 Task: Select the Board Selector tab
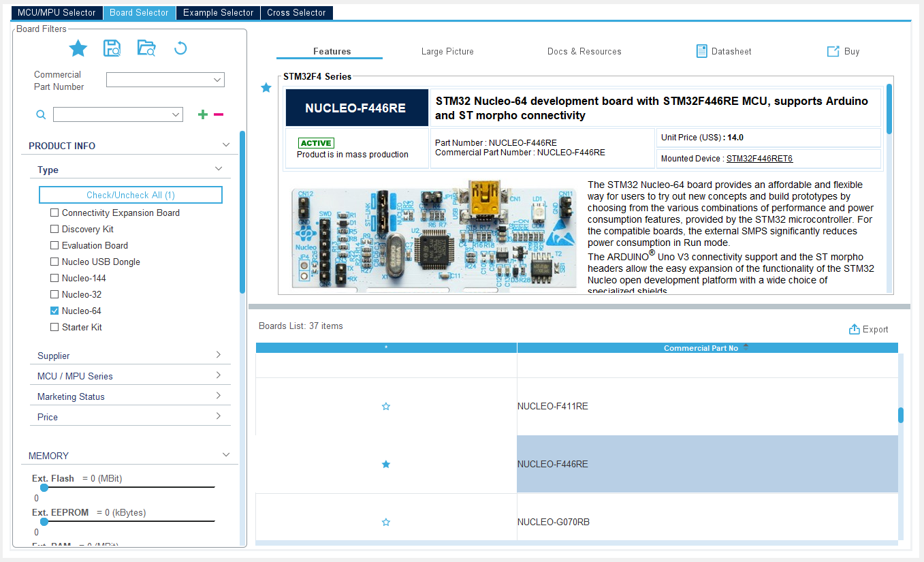pos(140,13)
